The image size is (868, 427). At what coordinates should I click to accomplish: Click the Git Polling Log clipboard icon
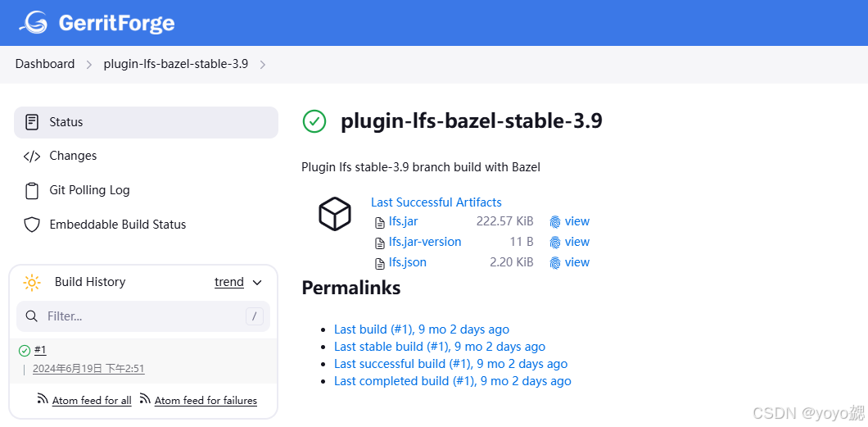click(x=32, y=190)
